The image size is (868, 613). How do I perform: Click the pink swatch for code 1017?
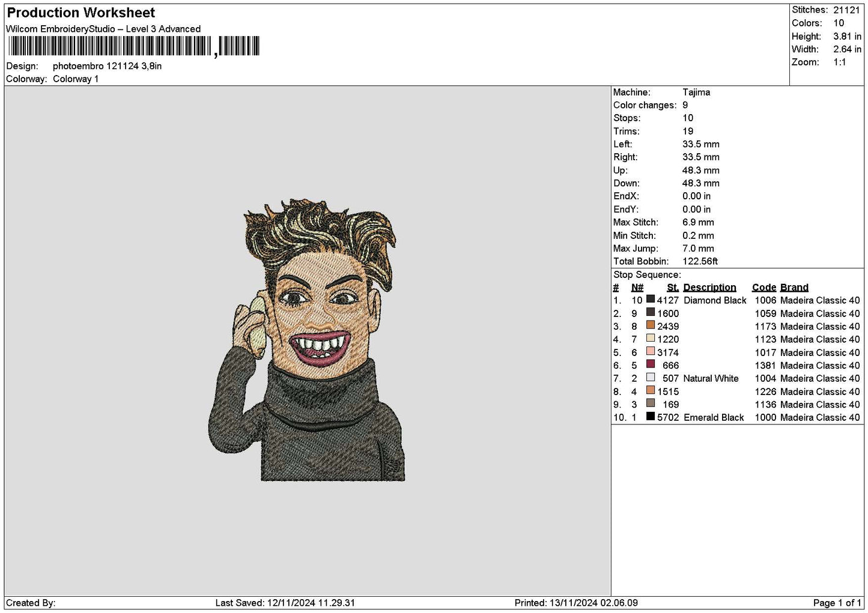[651, 352]
